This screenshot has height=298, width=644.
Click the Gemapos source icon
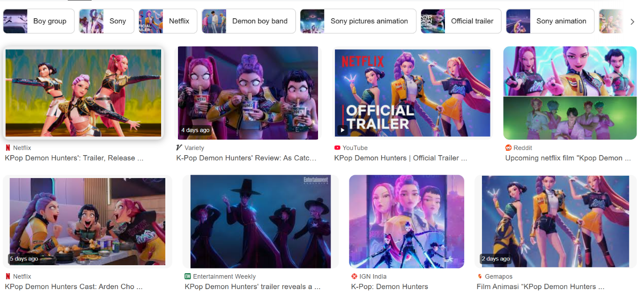479,276
